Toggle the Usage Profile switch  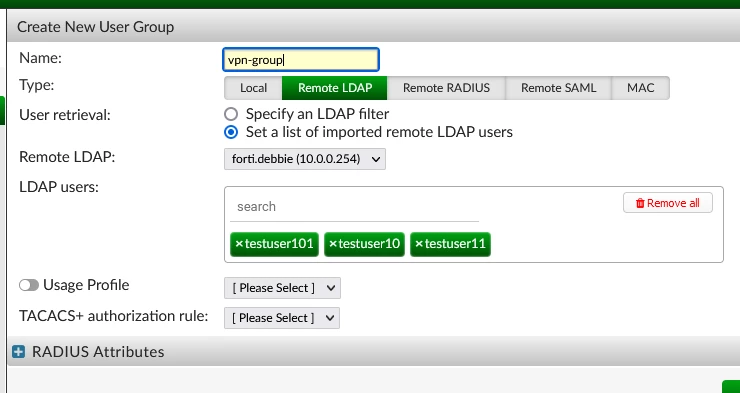click(x=29, y=285)
